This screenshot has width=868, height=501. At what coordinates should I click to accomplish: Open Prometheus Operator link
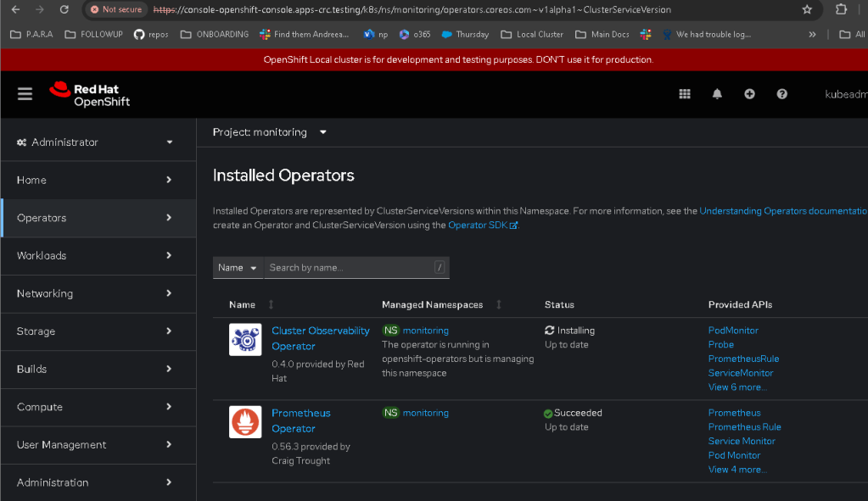tap(300, 420)
